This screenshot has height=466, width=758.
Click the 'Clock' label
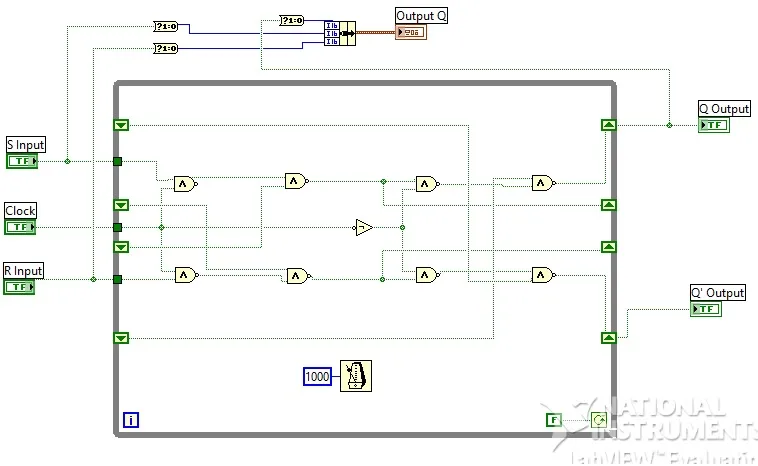(20, 211)
